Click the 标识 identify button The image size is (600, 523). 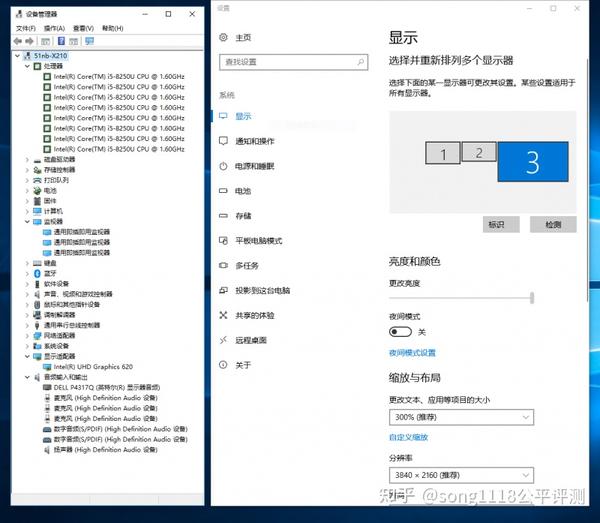click(501, 224)
